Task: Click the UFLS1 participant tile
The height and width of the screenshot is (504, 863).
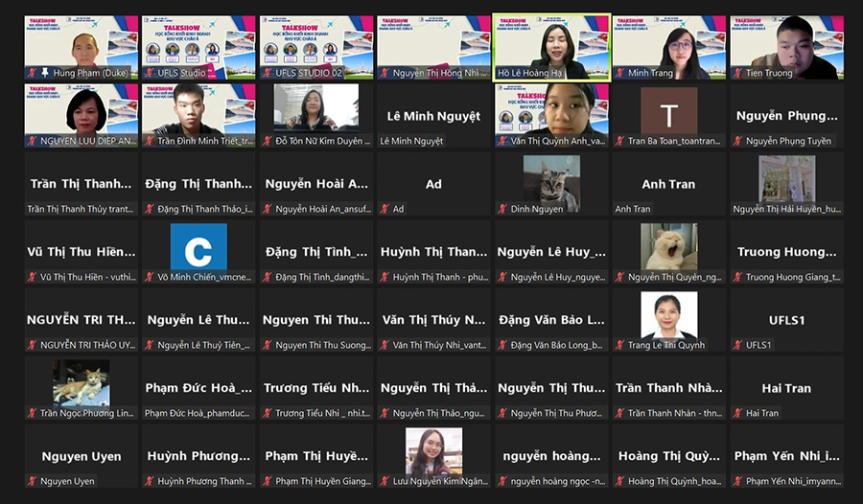Action: (786, 320)
